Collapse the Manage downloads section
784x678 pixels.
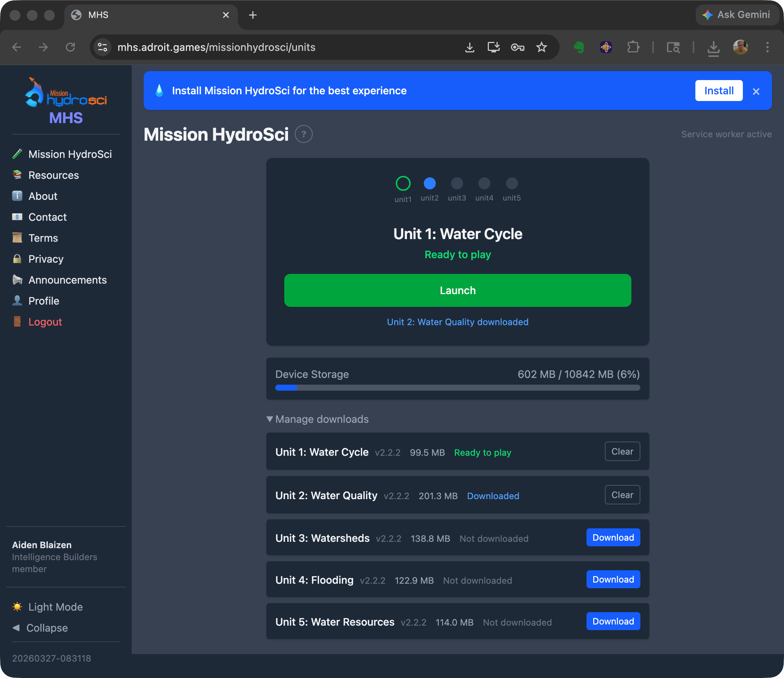tap(318, 419)
